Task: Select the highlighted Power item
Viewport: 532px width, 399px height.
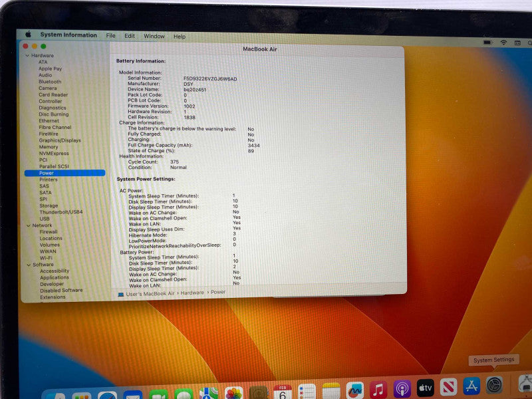Action: tap(65, 173)
